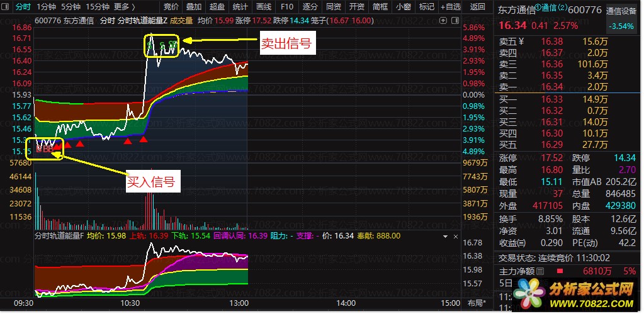Click the circled 1 icon before 通信
Screen dimensions: 644x314
tap(539, 8)
